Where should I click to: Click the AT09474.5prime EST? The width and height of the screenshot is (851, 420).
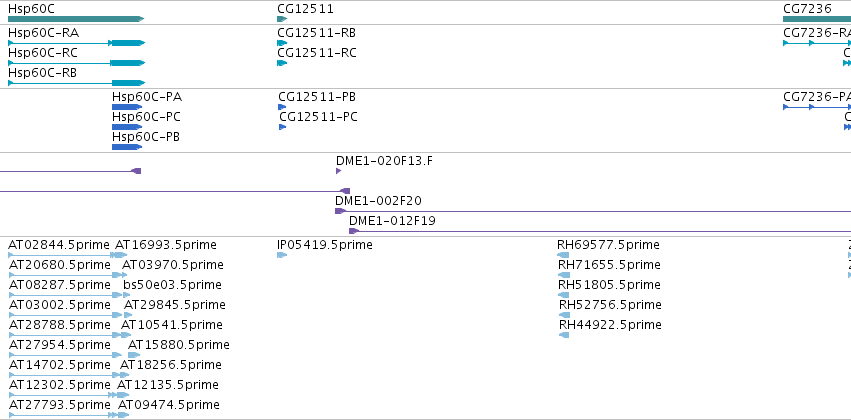pos(123,416)
